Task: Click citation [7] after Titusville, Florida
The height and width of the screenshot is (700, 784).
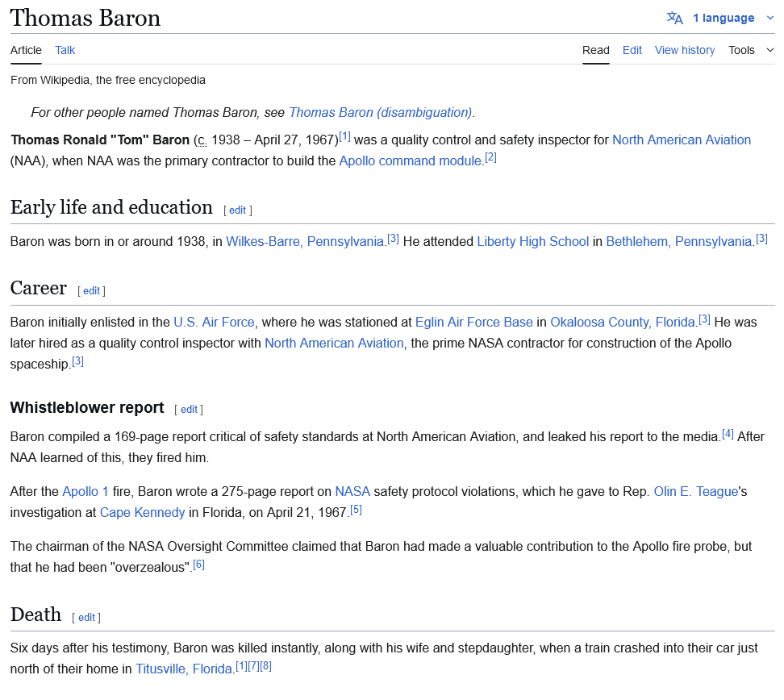Action: pyautogui.click(x=253, y=666)
